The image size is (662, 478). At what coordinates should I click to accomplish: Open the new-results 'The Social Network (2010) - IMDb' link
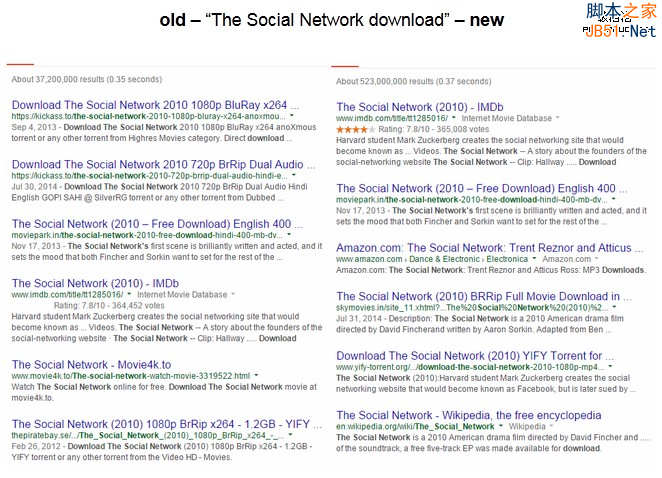point(420,107)
